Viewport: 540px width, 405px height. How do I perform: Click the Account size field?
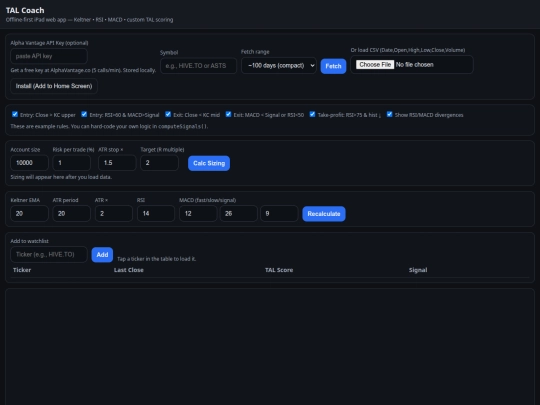[x=29, y=163]
